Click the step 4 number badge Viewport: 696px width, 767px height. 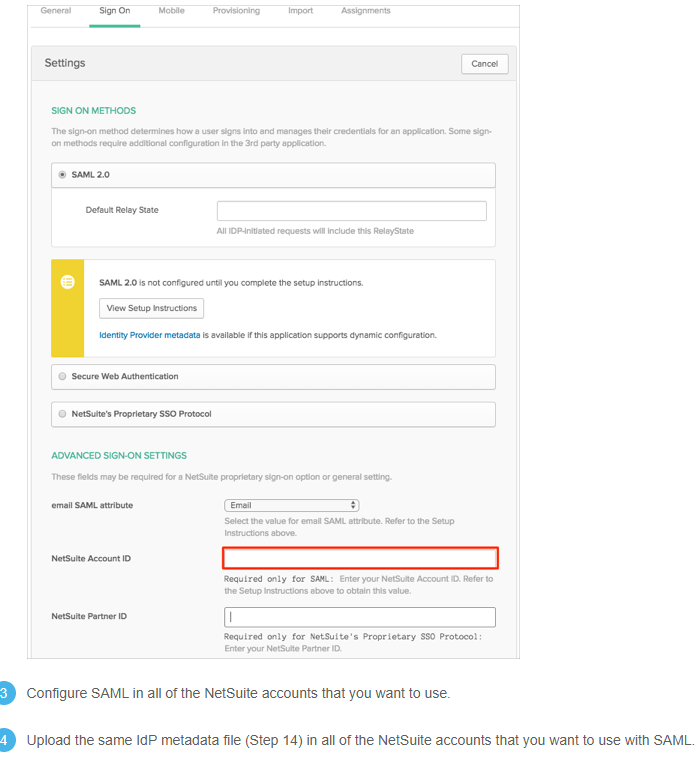5,740
